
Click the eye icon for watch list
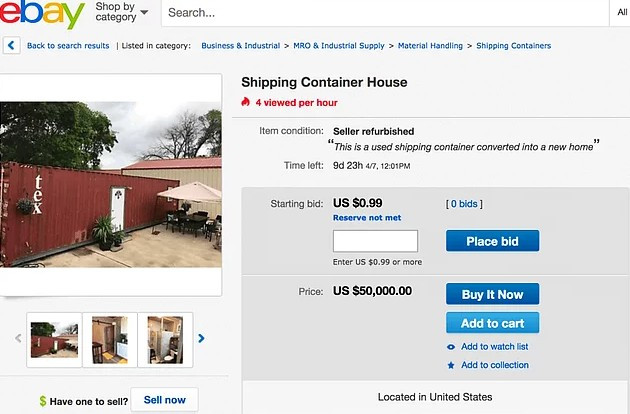[x=452, y=347]
